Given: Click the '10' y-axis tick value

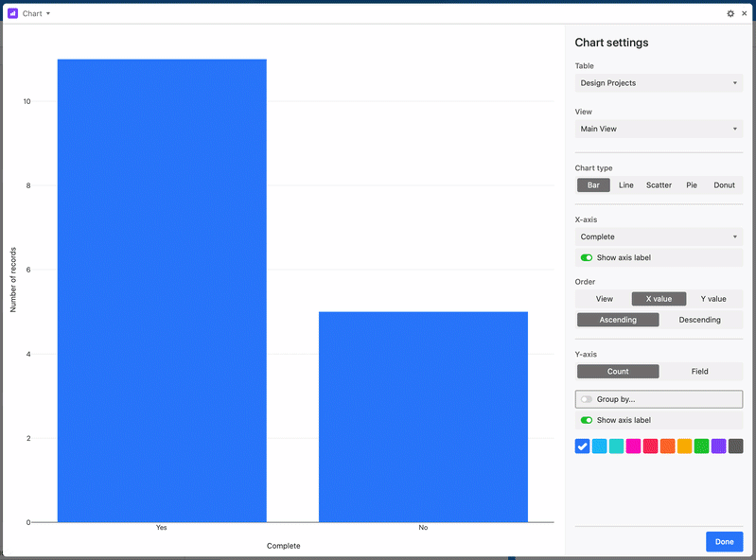Looking at the screenshot, I should (x=26, y=101).
